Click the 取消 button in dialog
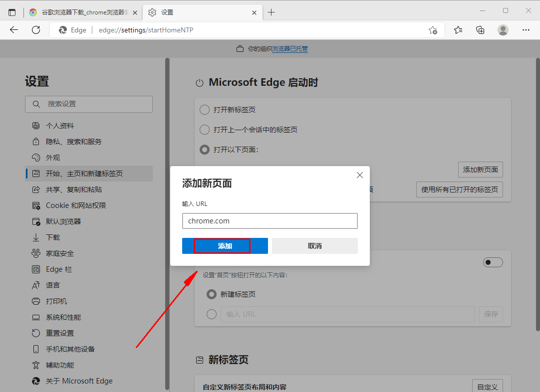The image size is (540, 392). (x=314, y=246)
